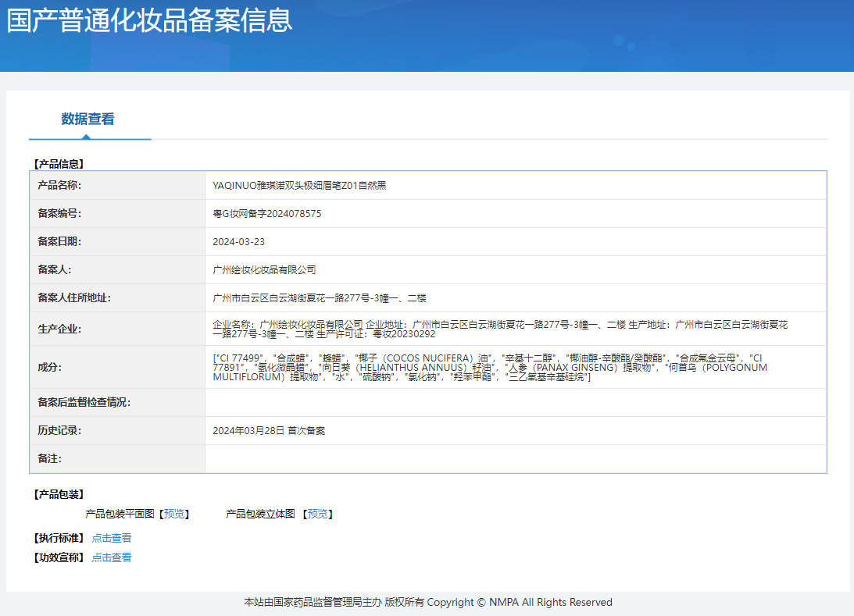The width and height of the screenshot is (854, 616).
Task: Click the 【产品包装】 section heading
Action: (x=59, y=495)
